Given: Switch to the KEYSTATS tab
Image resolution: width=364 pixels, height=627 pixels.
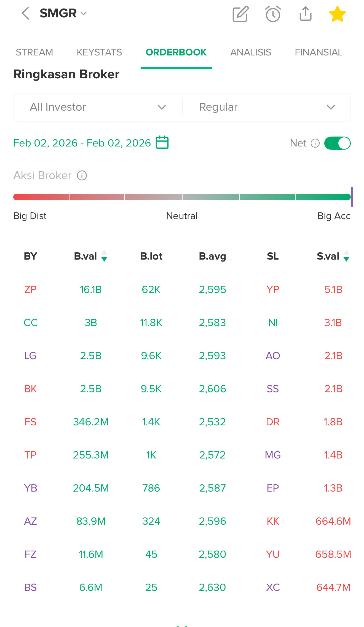Looking at the screenshot, I should (99, 52).
